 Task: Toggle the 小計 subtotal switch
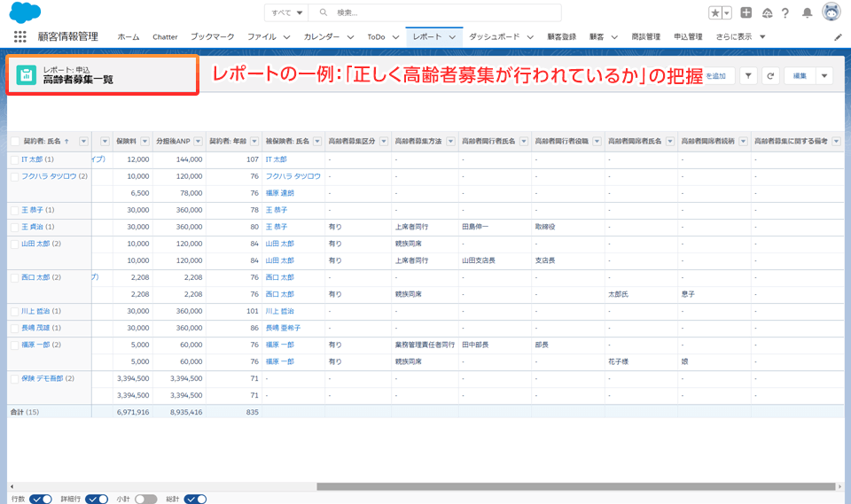[x=145, y=499]
